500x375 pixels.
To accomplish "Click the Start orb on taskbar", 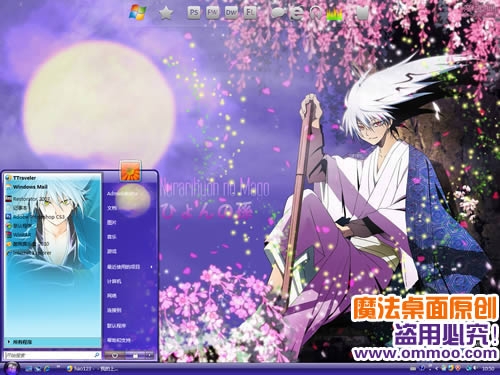I will point(12,368).
